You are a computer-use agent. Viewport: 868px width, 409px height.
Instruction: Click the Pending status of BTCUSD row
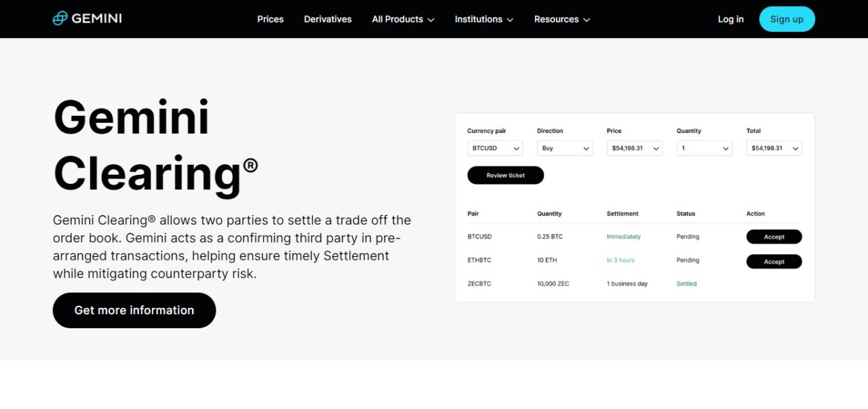[688, 237]
